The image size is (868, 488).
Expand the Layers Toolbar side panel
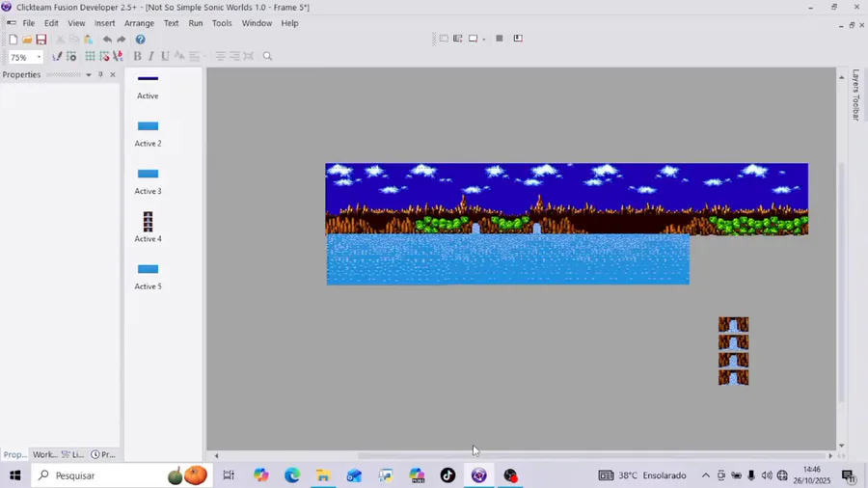point(855,95)
